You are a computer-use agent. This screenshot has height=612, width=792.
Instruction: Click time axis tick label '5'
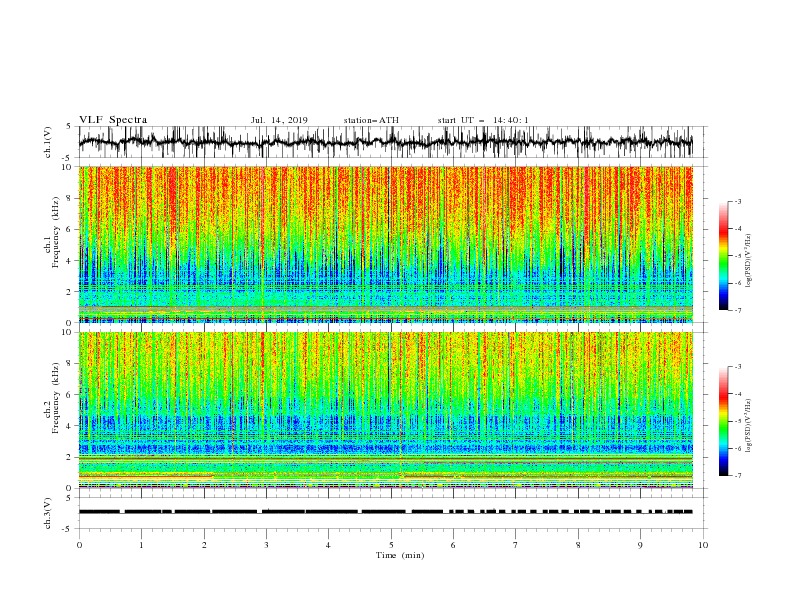391,545
